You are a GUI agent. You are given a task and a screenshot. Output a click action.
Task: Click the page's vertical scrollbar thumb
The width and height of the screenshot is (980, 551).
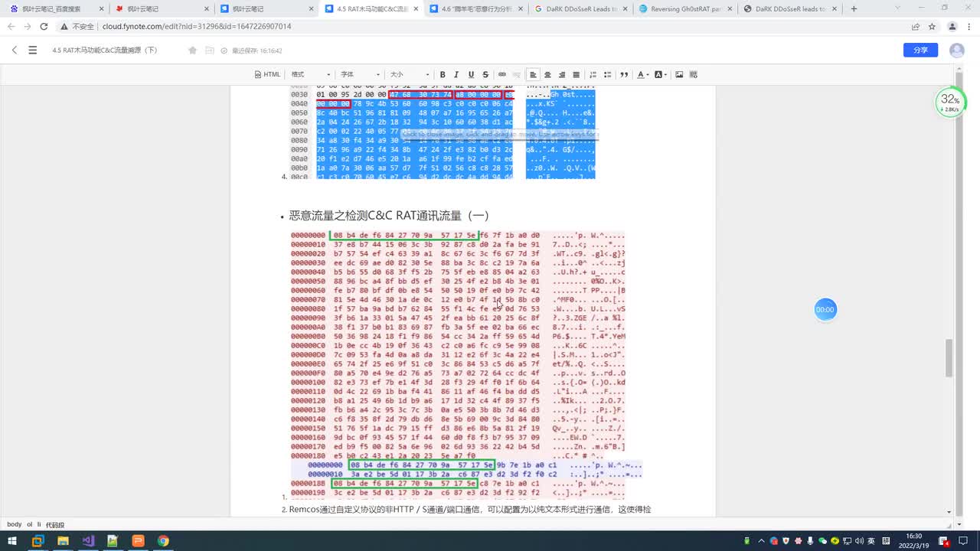click(x=949, y=358)
